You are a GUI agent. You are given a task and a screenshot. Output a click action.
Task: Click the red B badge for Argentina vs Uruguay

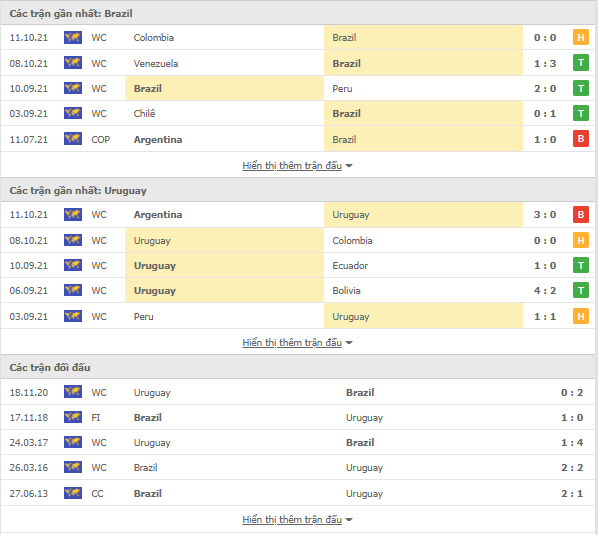click(580, 214)
